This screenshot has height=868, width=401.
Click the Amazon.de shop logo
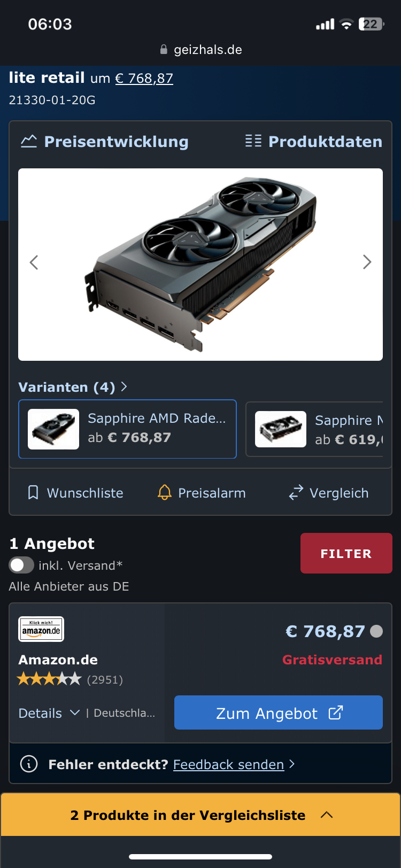tap(41, 629)
